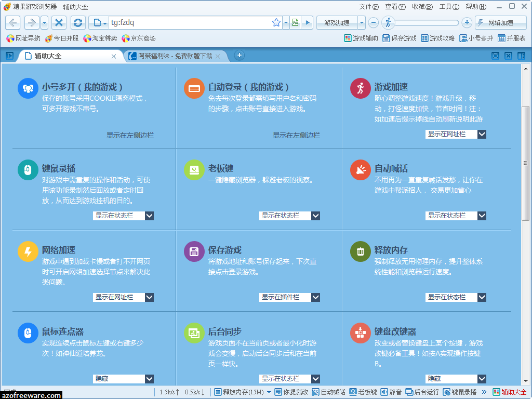Toggle 自动喊话 in status bar
The width and height of the screenshot is (532, 399).
pos(329,392)
